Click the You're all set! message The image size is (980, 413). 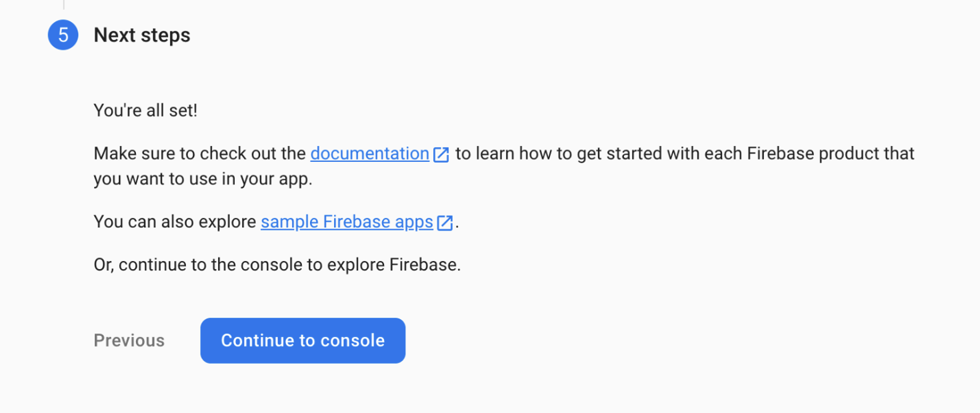(145, 111)
